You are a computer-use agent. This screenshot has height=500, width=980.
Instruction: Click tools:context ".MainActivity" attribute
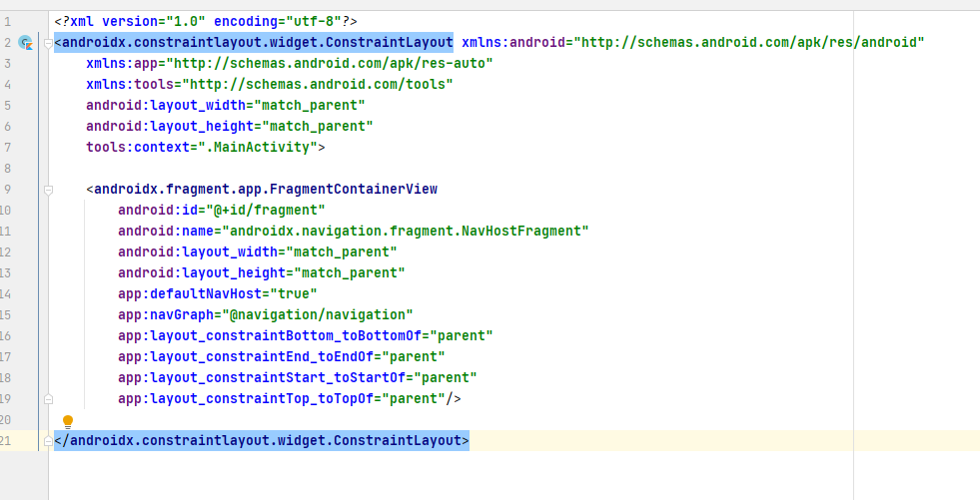(202, 148)
